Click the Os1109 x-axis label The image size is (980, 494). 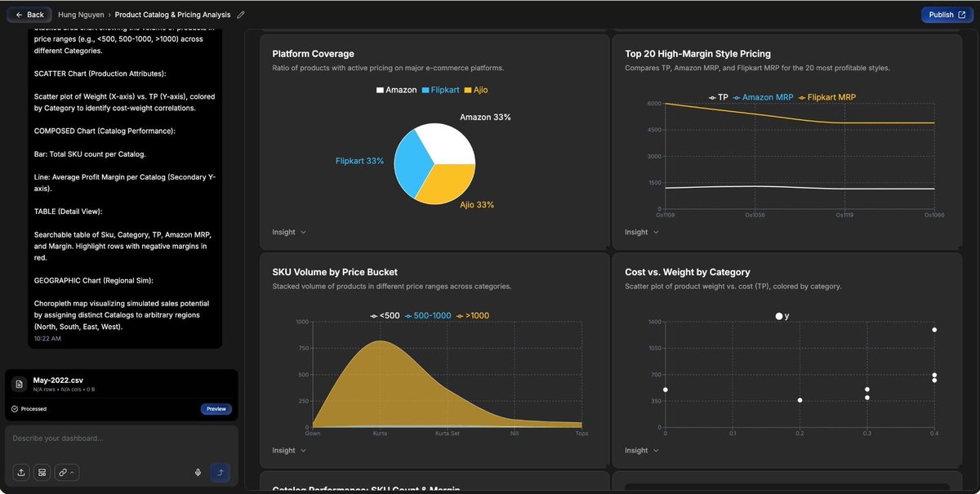pyautogui.click(x=666, y=215)
